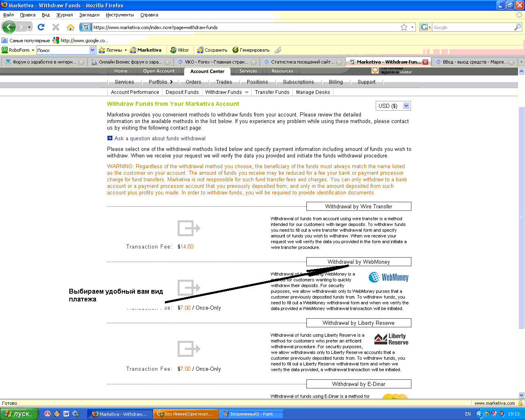Click RoboForm Генерировать toolbar icon
Screen dimensions: 525x420
[251, 50]
